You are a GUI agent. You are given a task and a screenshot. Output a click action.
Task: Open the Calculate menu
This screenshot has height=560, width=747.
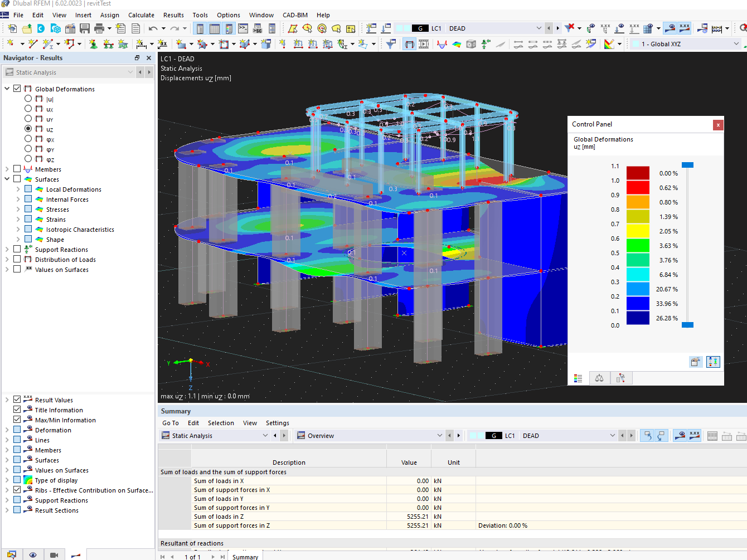tap(141, 15)
